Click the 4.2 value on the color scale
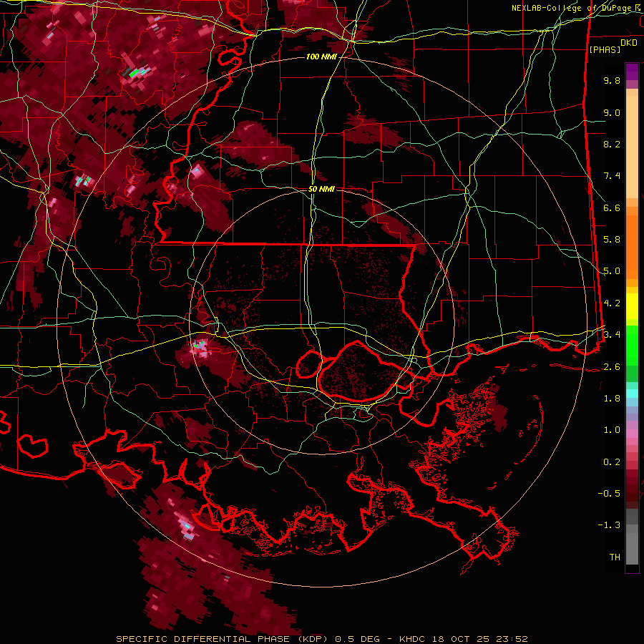 click(x=612, y=303)
